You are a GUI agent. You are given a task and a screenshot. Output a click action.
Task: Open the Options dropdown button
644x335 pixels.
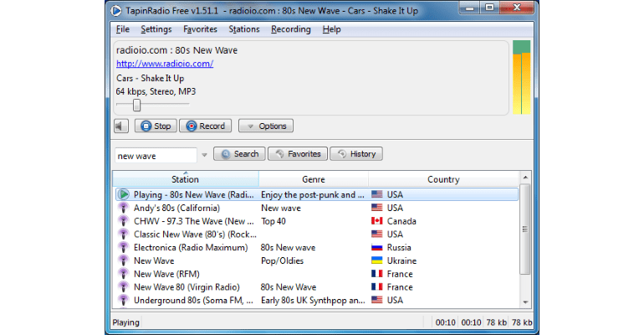(265, 126)
